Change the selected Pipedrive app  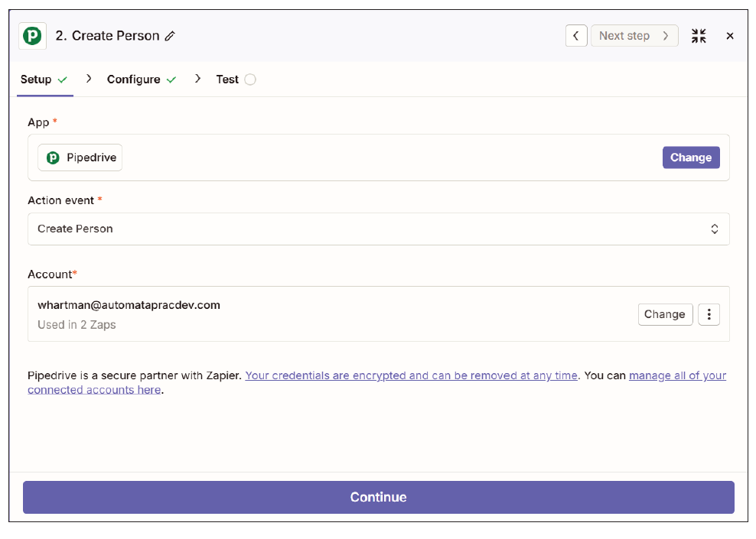point(691,157)
